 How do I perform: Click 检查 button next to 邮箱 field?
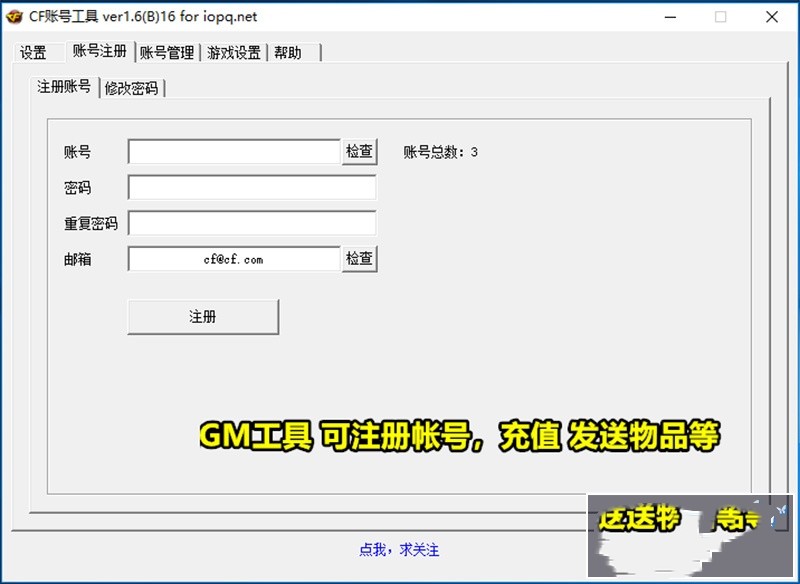pos(360,259)
